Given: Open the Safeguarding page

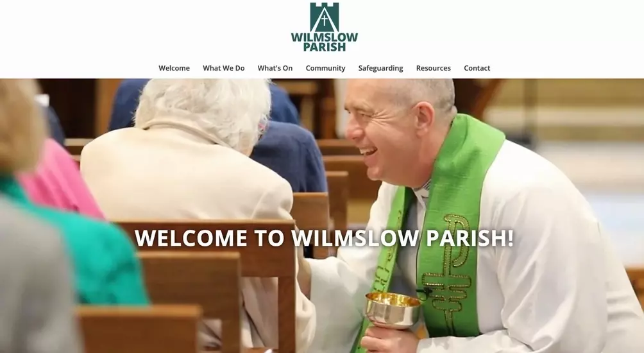Looking at the screenshot, I should click(381, 68).
